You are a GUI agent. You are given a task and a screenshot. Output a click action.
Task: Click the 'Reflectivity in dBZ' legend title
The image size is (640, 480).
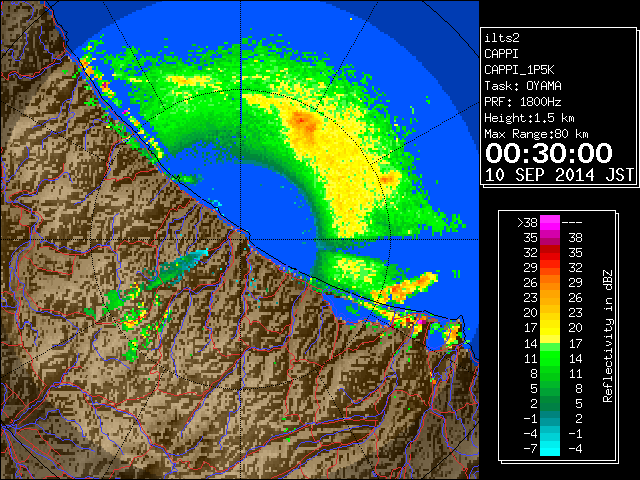coord(607,336)
